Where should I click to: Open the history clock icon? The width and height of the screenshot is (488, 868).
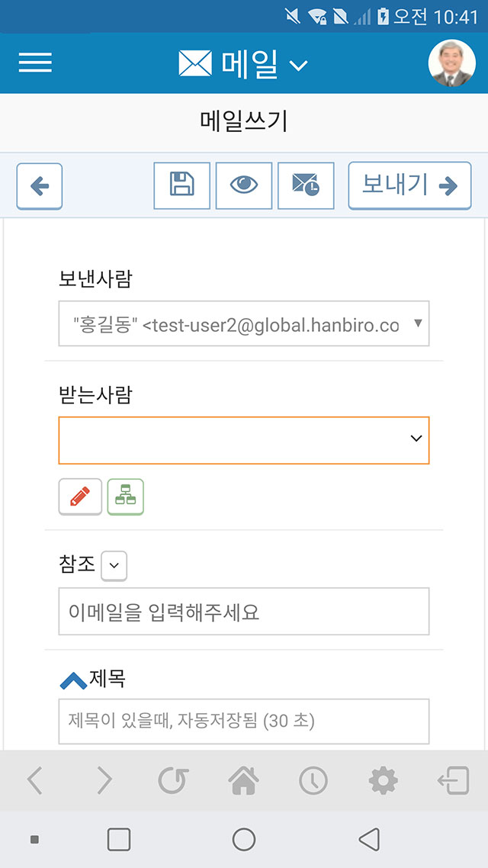313,780
